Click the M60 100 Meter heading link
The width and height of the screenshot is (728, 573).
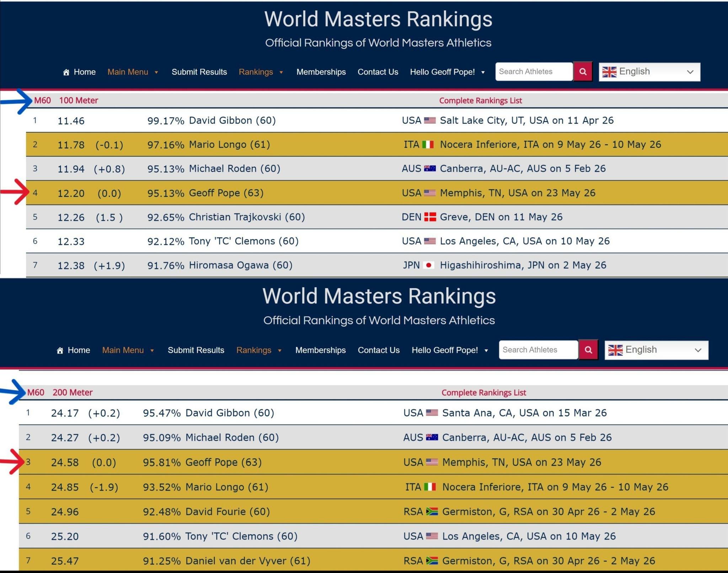point(66,101)
